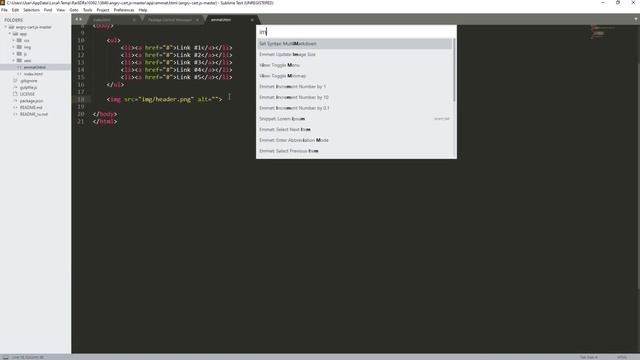
Task: Close the first index.html tab
Action: (134, 20)
